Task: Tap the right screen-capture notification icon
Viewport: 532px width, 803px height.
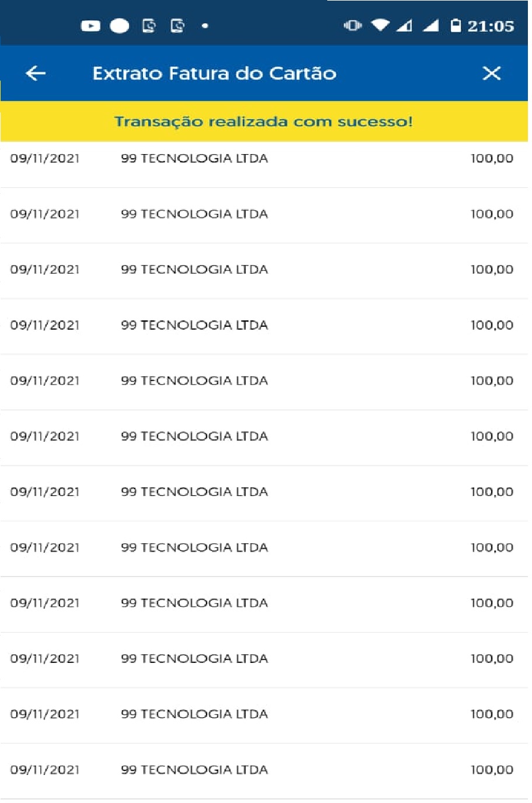Action: coord(177,26)
